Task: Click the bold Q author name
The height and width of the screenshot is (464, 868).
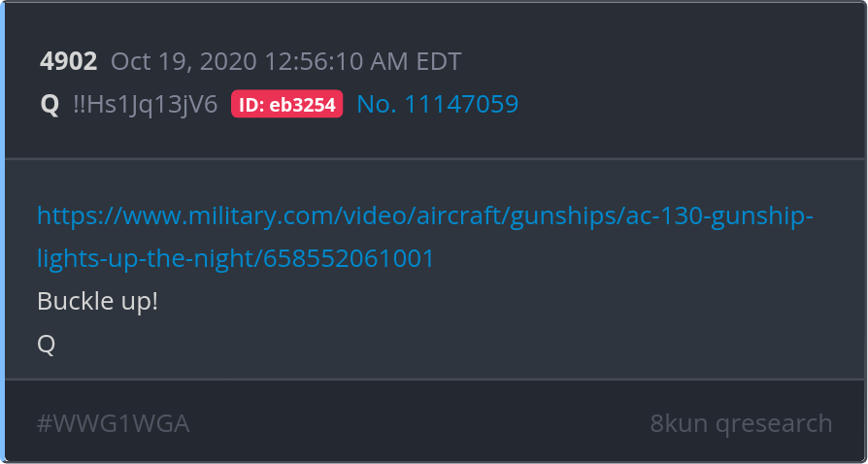Action: click(50, 105)
